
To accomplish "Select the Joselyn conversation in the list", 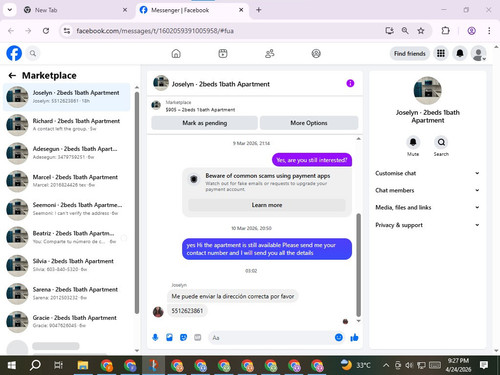I will pyautogui.click(x=67, y=97).
